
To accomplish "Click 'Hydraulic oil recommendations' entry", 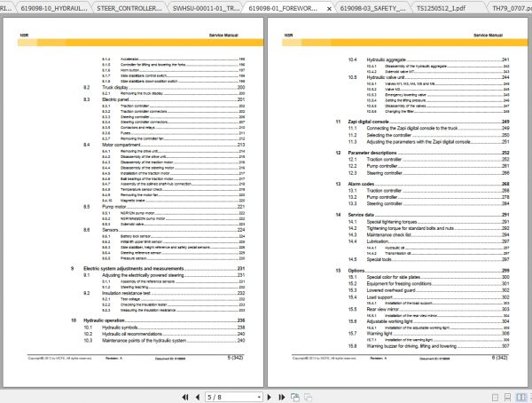I will point(132,334).
